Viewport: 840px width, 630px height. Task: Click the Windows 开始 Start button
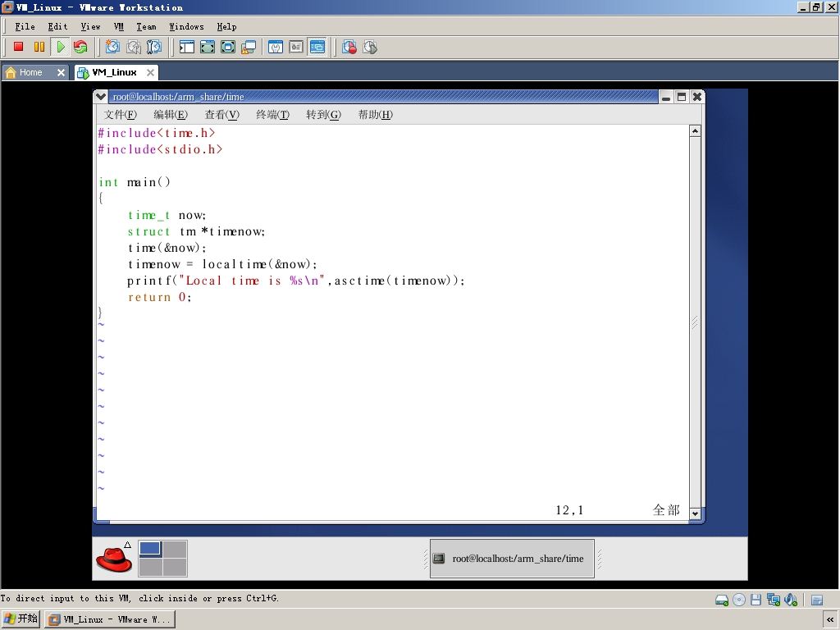pos(21,619)
